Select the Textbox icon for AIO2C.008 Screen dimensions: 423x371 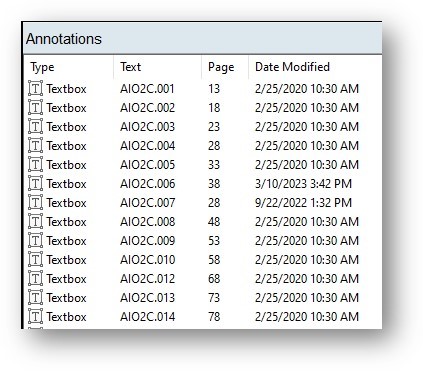(x=35, y=222)
